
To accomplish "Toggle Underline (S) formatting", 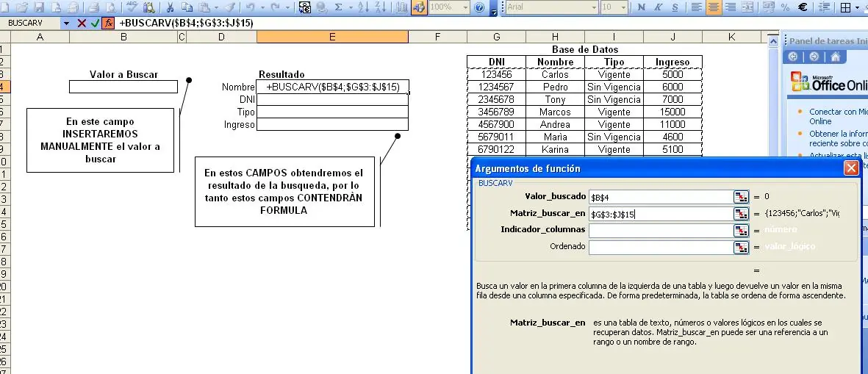I will pyautogui.click(x=675, y=7).
